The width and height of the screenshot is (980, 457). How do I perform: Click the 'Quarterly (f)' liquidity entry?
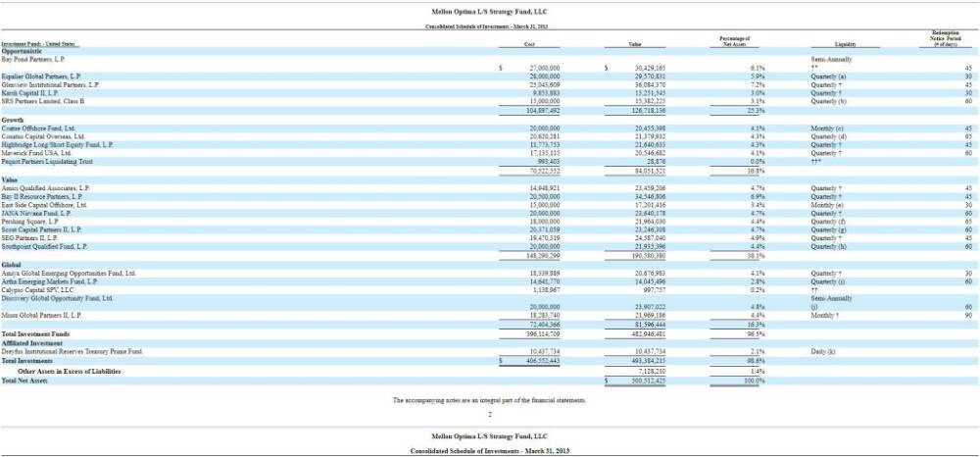[x=828, y=222]
